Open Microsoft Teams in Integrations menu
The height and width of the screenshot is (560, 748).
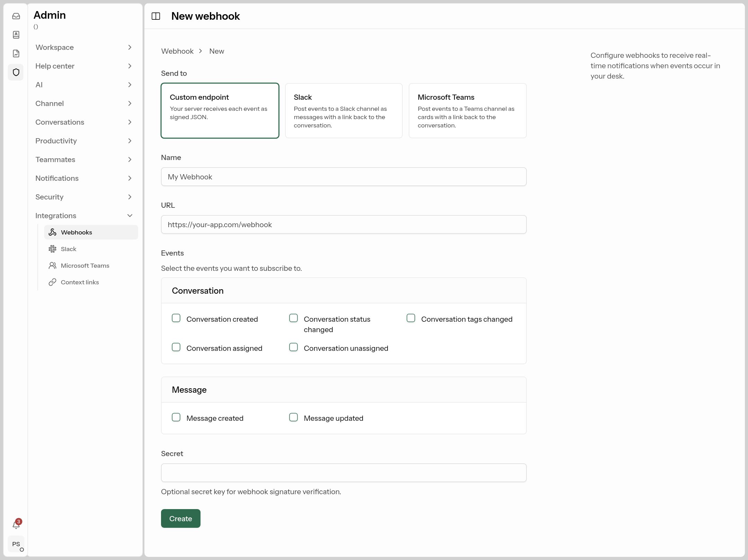[x=91, y=265]
